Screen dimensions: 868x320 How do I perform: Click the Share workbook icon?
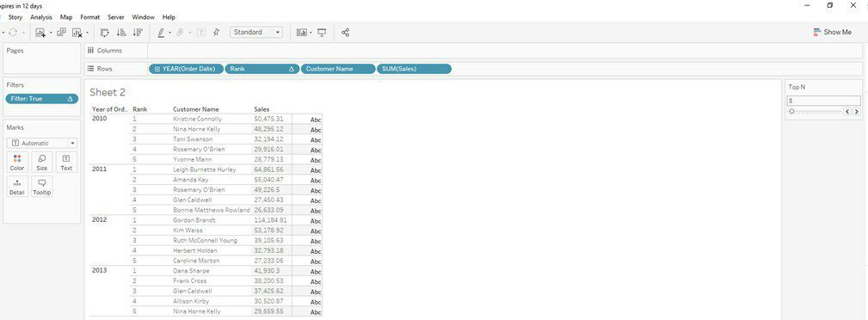pos(346,33)
